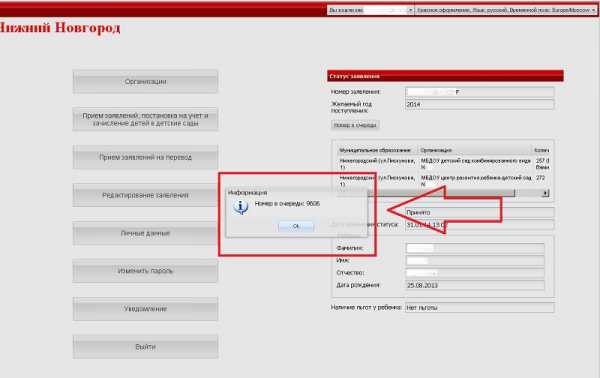The width and height of the screenshot is (600, 378).
Task: Sort by Организация column header
Action: [475, 150]
